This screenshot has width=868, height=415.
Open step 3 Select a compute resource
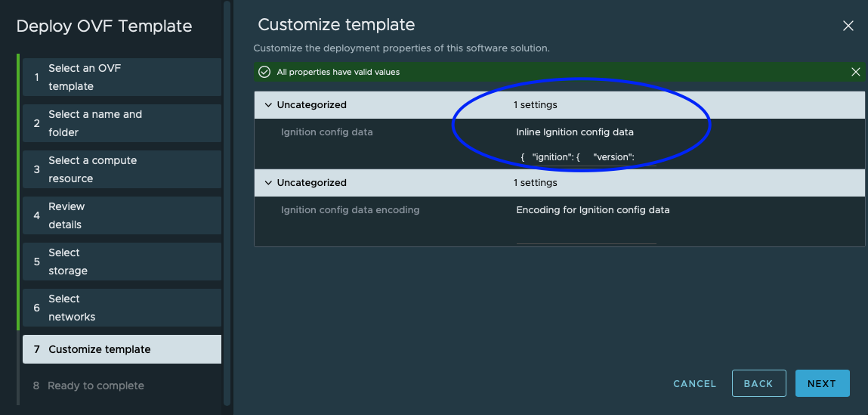(x=122, y=169)
